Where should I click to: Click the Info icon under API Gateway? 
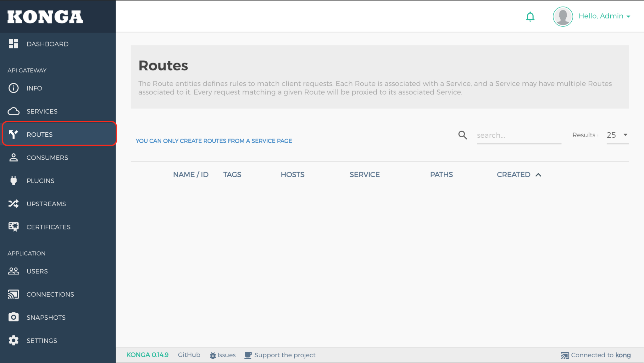coord(13,88)
